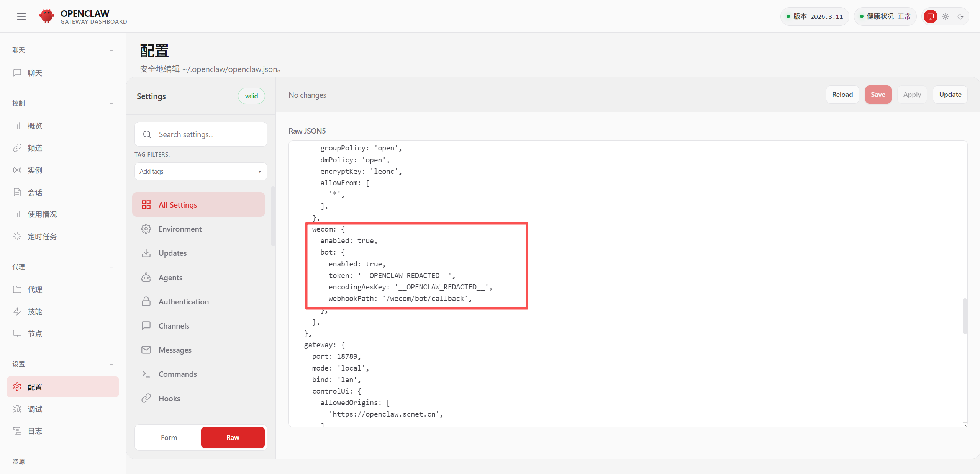Click the JSON editor vertical scrollbar
This screenshot has height=474, width=980.
click(x=965, y=316)
